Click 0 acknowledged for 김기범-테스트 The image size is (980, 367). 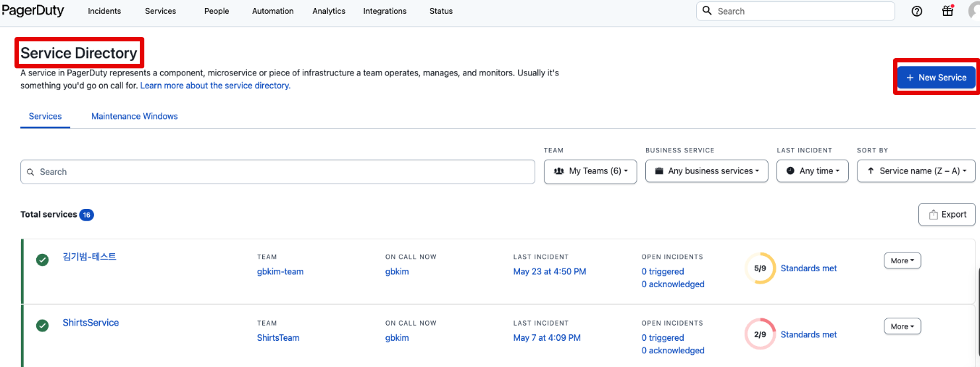[x=673, y=284]
